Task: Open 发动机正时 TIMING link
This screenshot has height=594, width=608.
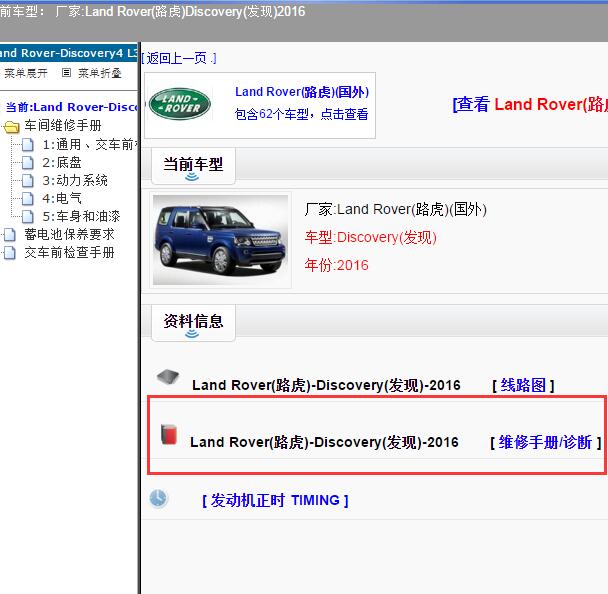Action: click(275, 500)
